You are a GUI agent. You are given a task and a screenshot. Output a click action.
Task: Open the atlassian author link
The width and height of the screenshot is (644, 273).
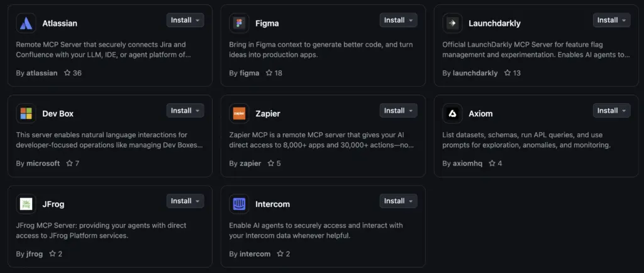point(43,73)
